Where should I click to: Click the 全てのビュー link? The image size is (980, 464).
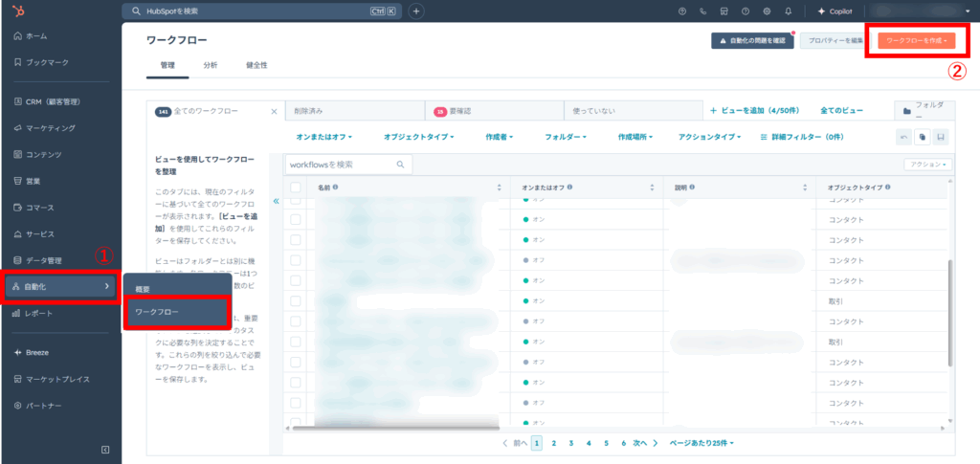(842, 111)
